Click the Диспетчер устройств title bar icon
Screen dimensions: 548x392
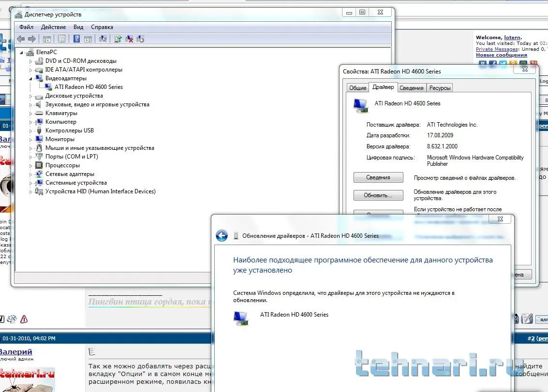point(18,15)
